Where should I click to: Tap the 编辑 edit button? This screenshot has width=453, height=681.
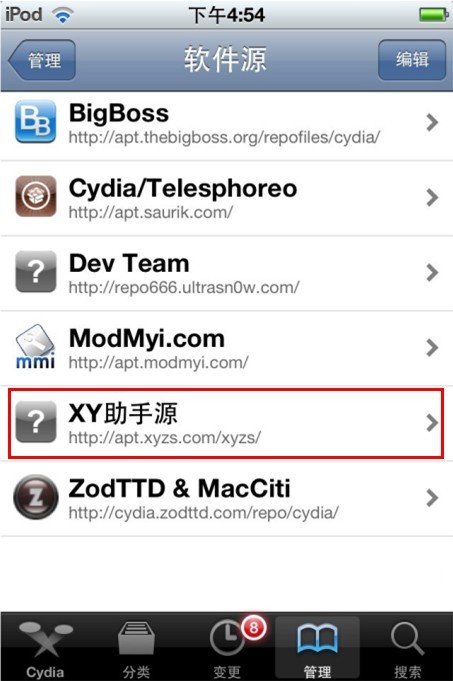[x=412, y=60]
